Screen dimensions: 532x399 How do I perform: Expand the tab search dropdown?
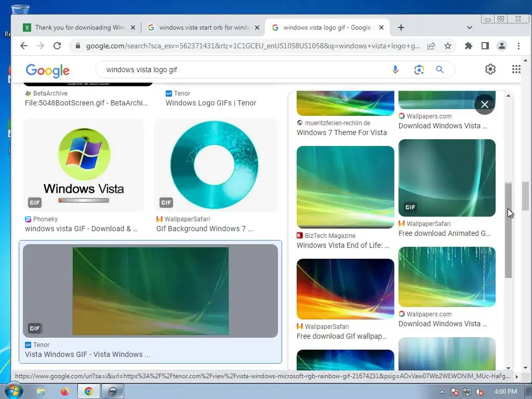click(470, 28)
